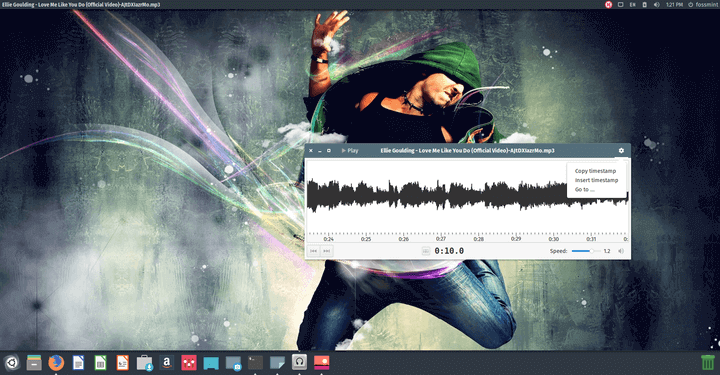
Task: Choose Copy timestamp from the menu
Action: click(596, 171)
